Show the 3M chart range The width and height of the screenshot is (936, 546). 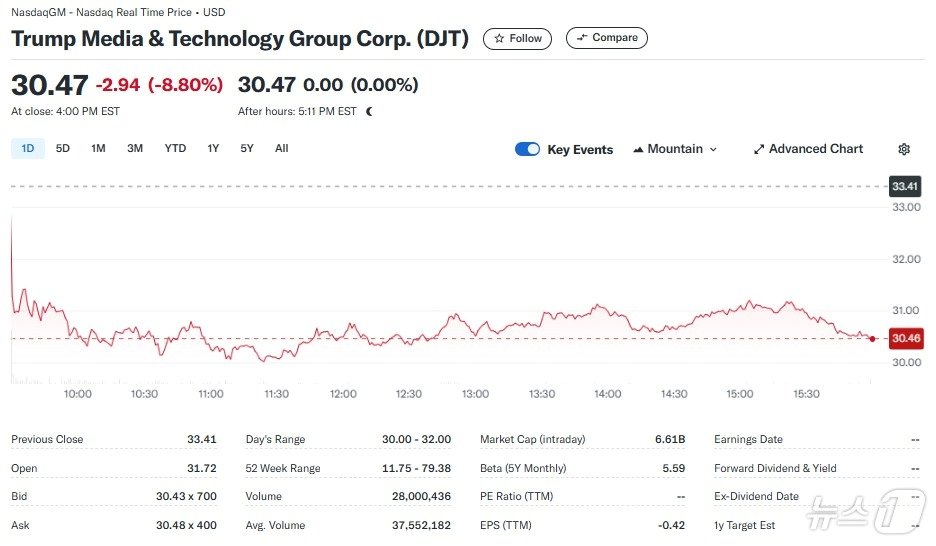pos(135,148)
